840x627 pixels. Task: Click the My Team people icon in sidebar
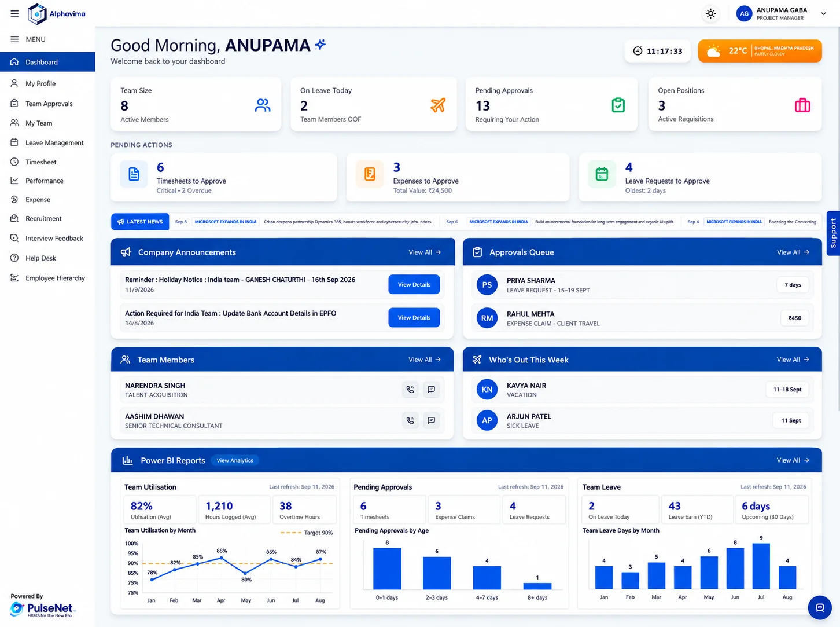click(14, 123)
